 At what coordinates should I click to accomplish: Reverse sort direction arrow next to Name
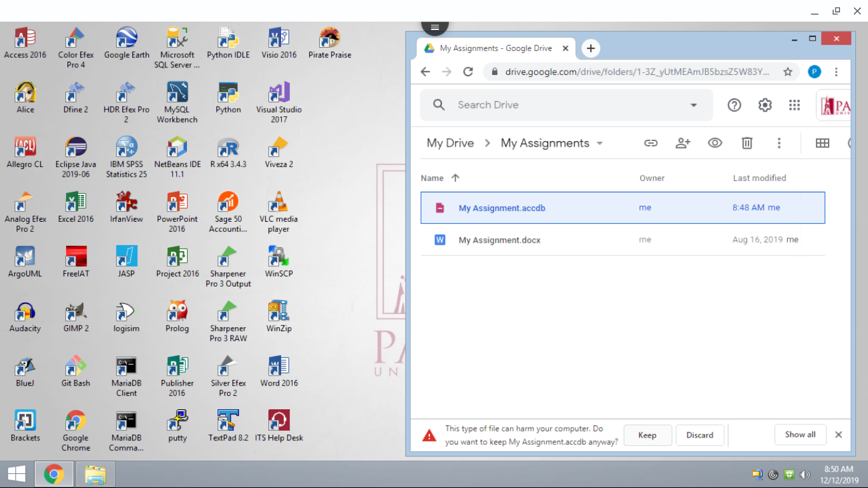(455, 178)
